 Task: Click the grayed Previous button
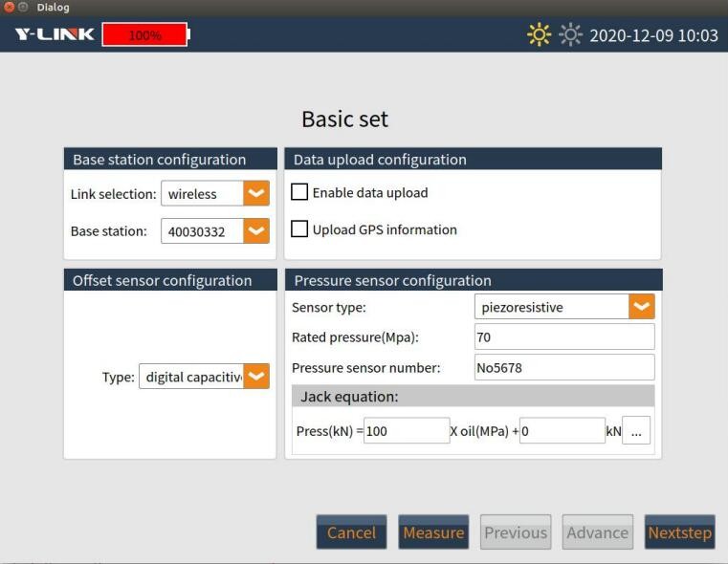point(516,532)
